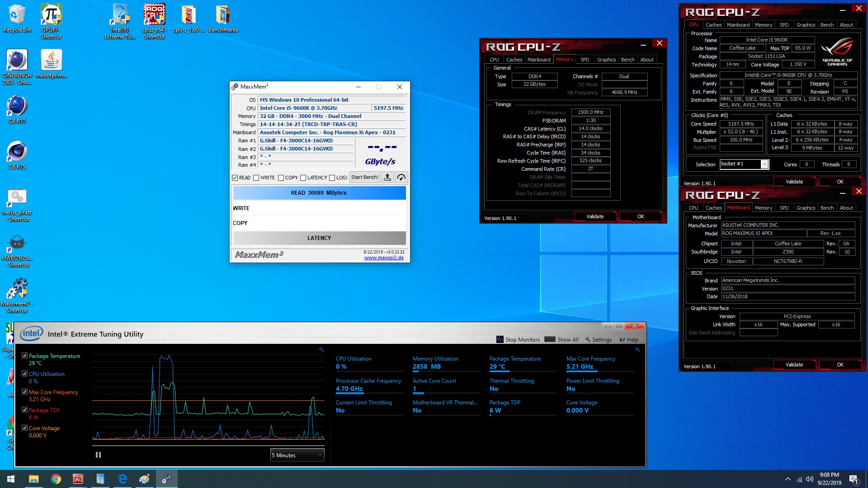Click the Max Core Frequency 5.21 GHz value

pyautogui.click(x=580, y=366)
